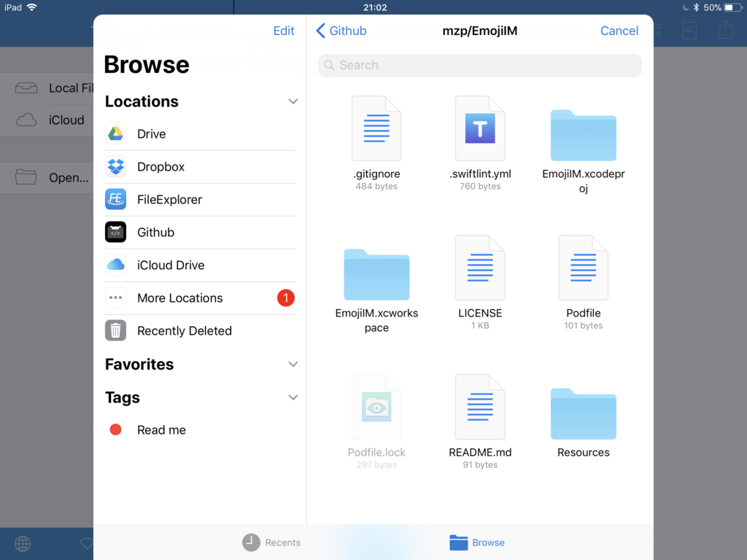Open the EmojiIM.xcworkspace folder icon

[376, 275]
